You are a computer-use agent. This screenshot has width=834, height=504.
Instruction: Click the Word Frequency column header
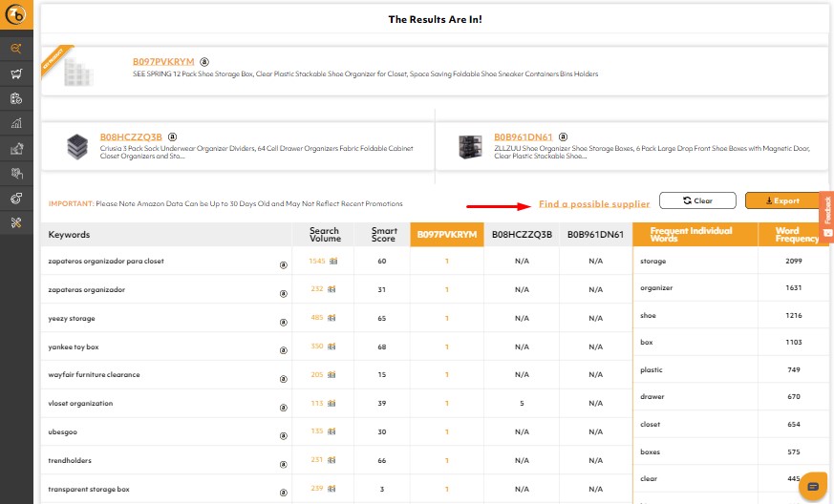[787, 235]
